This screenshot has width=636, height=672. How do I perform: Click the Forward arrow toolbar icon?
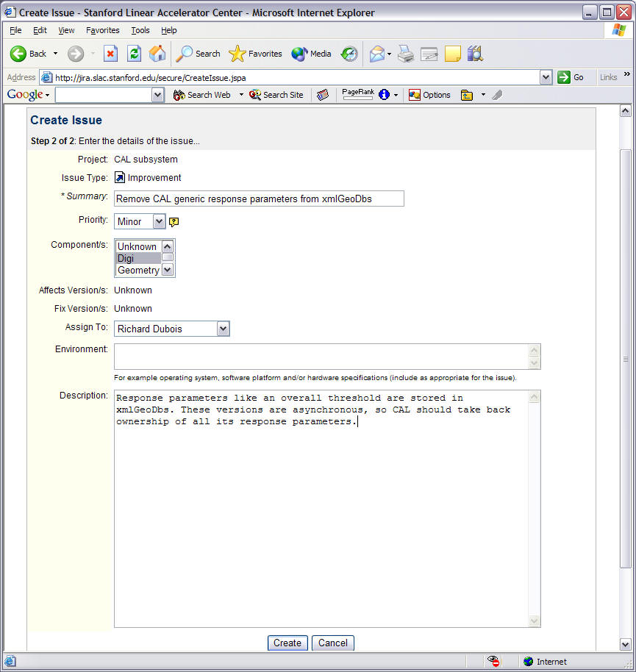point(76,54)
